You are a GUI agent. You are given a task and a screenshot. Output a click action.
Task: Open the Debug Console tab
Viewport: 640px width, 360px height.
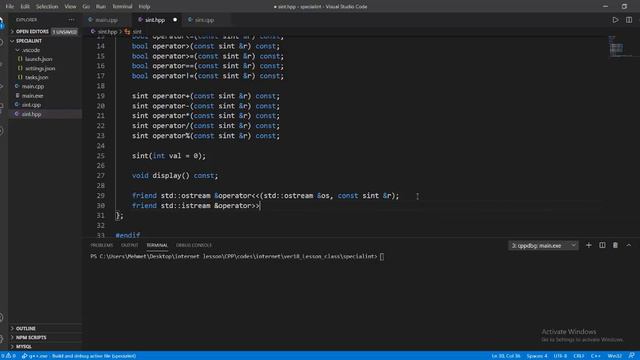193,245
